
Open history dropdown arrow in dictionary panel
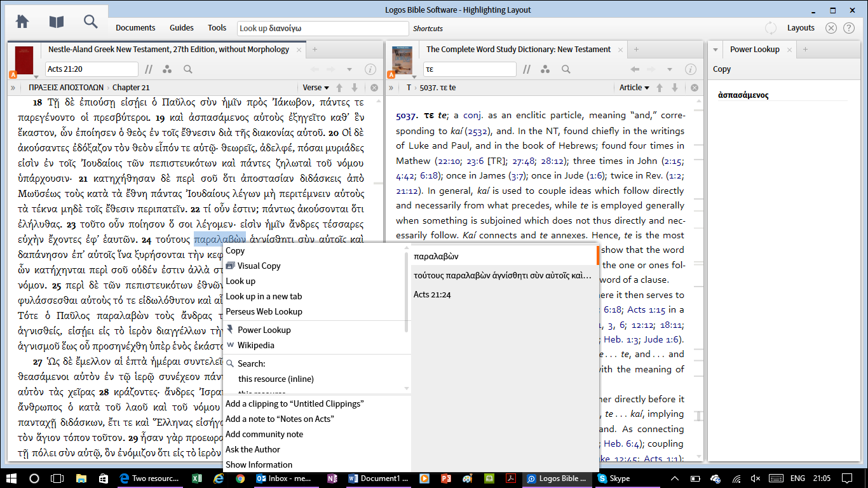pyautogui.click(x=669, y=69)
